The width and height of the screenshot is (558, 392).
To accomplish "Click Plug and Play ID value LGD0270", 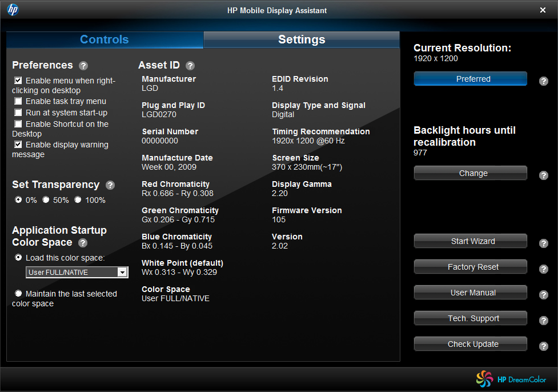I will [159, 115].
